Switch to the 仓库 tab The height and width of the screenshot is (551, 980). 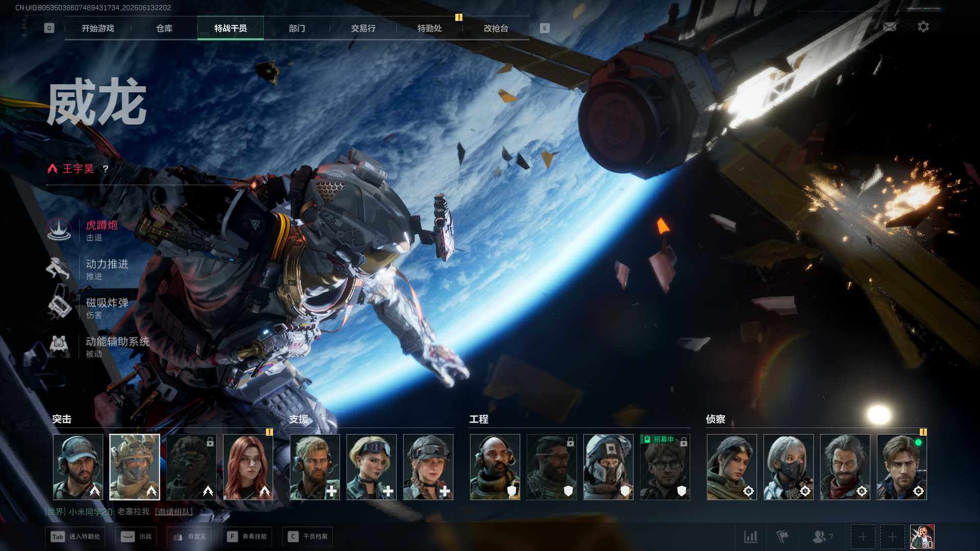coord(164,28)
